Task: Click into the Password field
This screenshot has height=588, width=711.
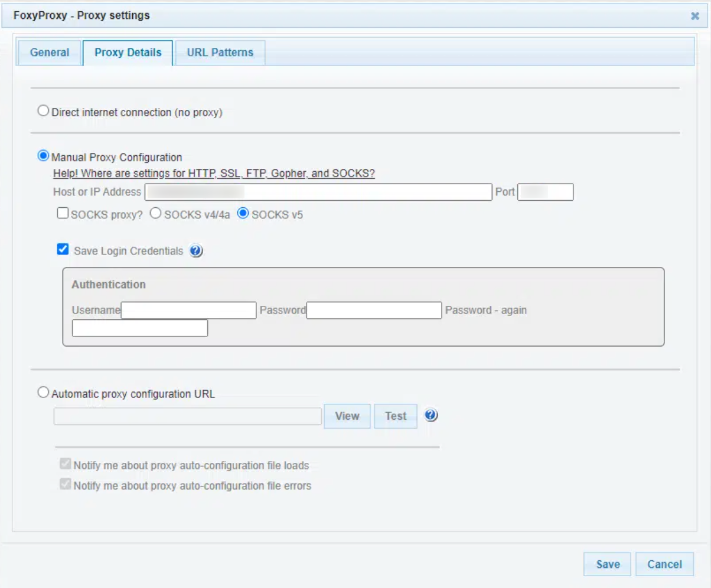Action: pyautogui.click(x=374, y=310)
